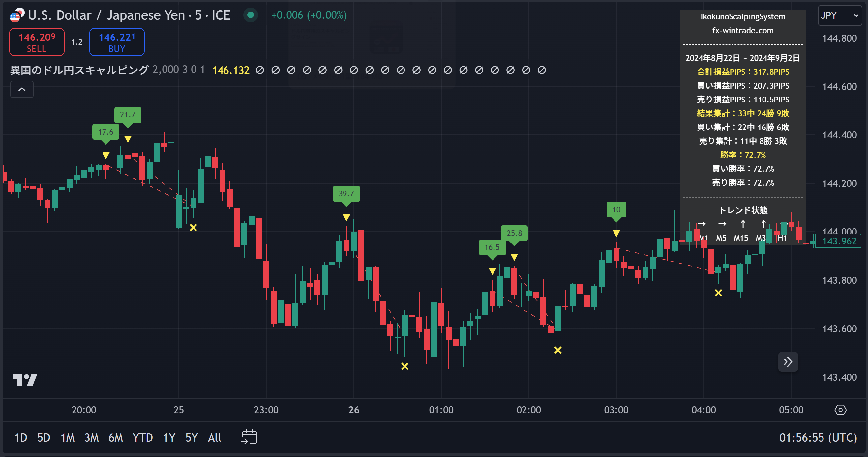Click the green market status dot
Image resolution: width=868 pixels, height=457 pixels.
coord(250,15)
